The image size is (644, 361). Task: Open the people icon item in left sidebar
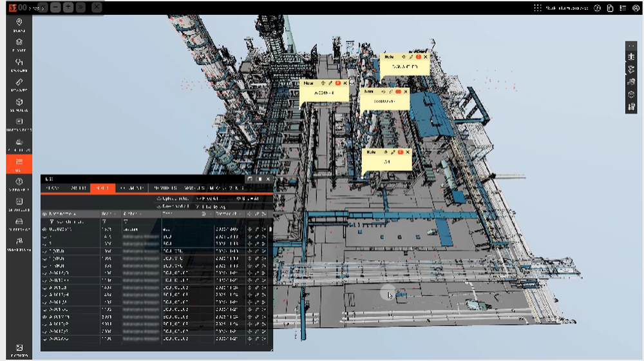[19, 244]
